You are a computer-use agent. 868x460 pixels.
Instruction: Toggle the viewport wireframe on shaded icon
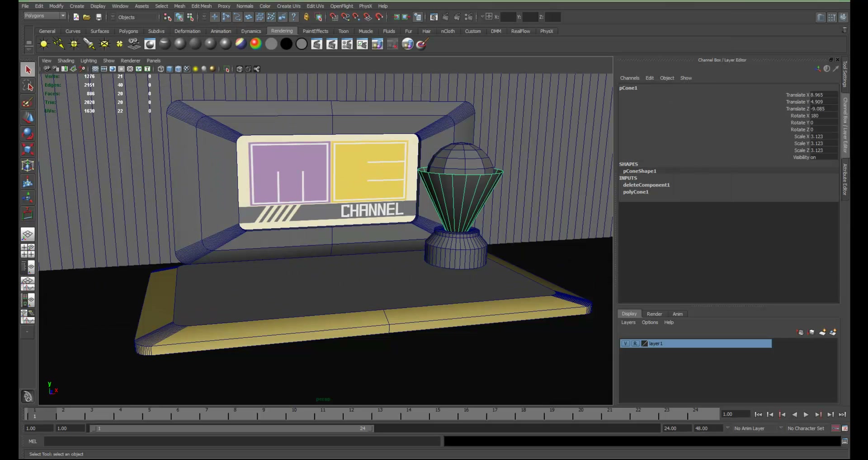[x=178, y=69]
